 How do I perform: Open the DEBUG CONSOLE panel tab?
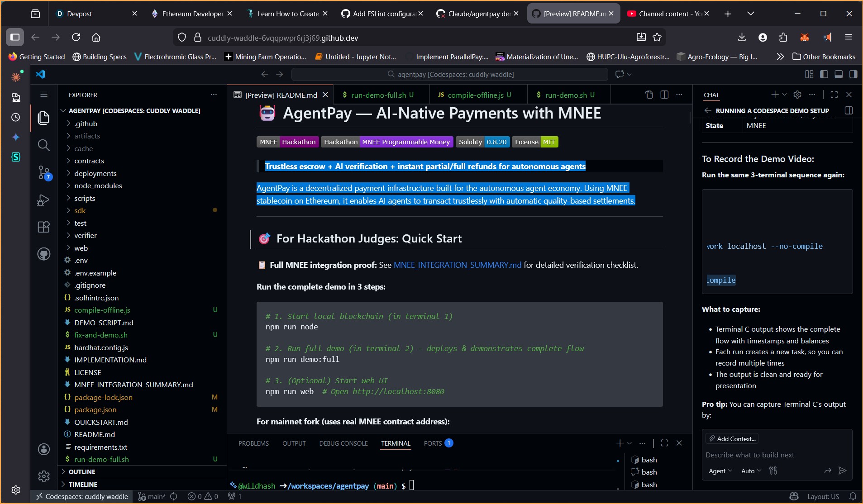pos(343,443)
